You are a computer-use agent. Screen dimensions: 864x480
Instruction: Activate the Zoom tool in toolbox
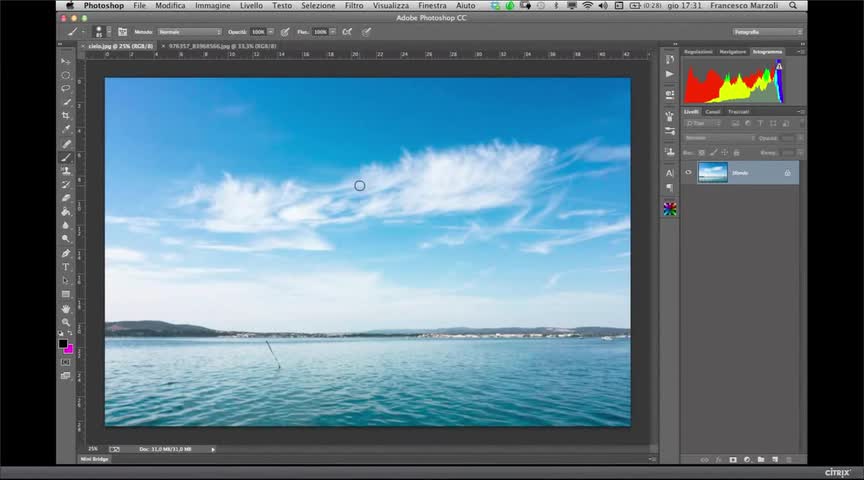click(x=66, y=322)
